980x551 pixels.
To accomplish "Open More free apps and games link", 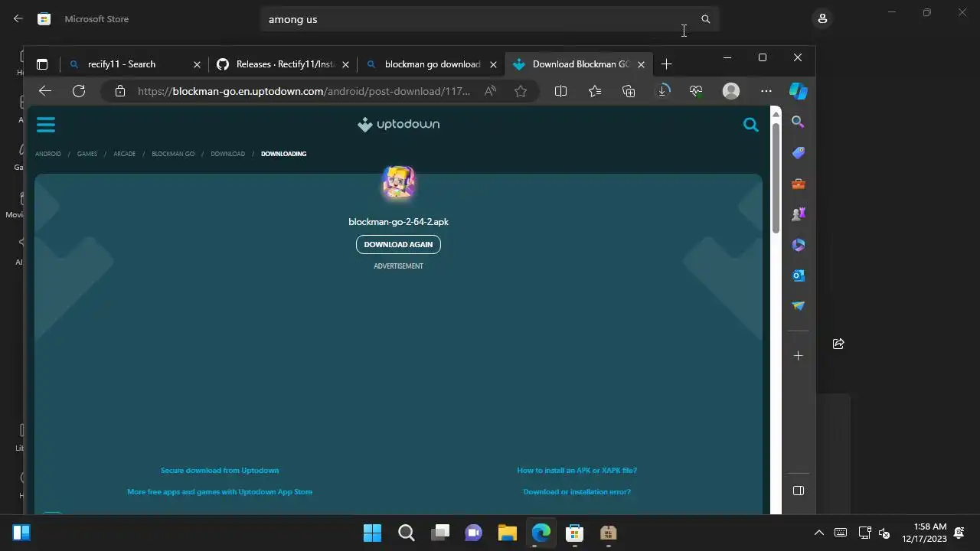I will click(x=220, y=492).
